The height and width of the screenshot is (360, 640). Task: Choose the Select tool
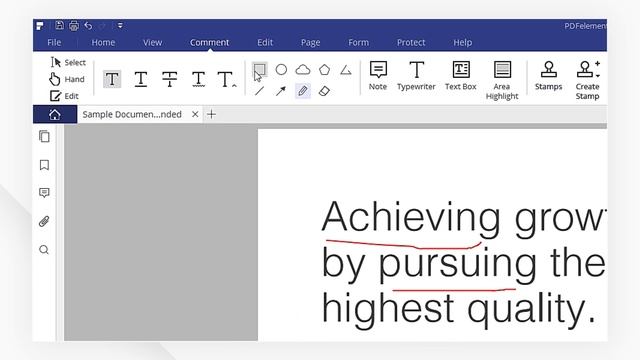(x=68, y=62)
